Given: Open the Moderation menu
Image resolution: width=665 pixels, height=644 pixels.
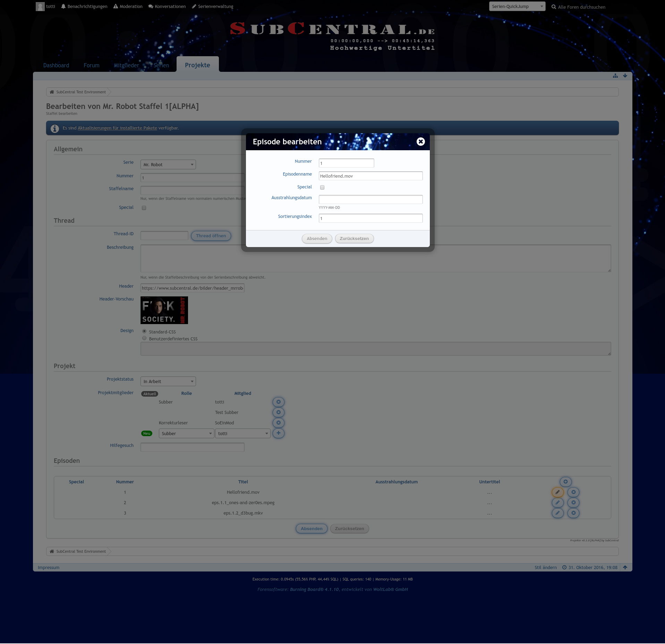Looking at the screenshot, I should tap(128, 6).
